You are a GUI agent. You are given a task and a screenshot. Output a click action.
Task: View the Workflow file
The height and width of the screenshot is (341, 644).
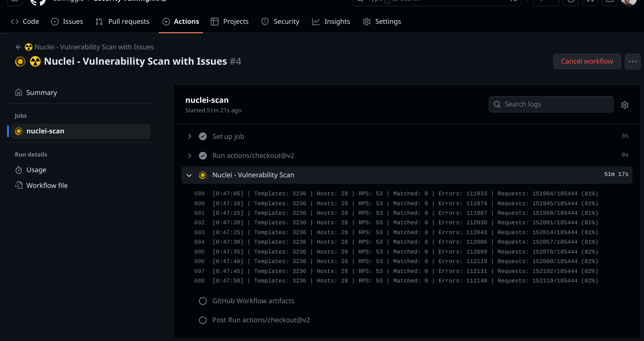(x=81, y=185)
